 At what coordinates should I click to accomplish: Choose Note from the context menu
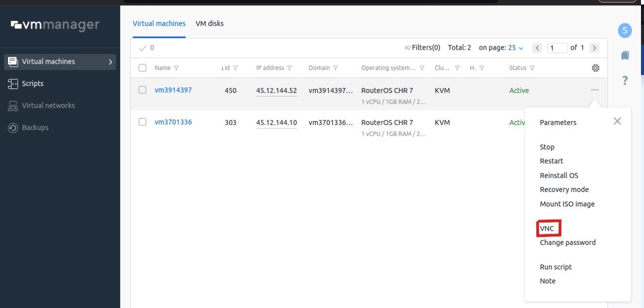(x=548, y=281)
